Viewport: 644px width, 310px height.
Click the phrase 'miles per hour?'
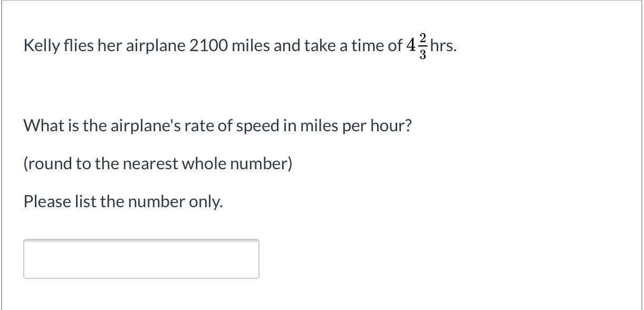point(355,126)
